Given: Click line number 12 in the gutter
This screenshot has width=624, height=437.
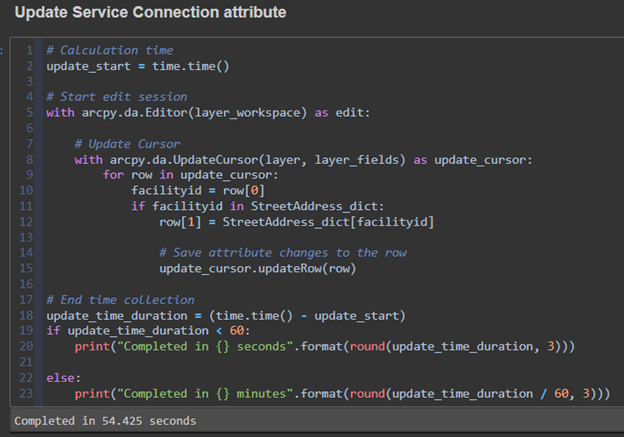Looking at the screenshot, I should coord(28,221).
